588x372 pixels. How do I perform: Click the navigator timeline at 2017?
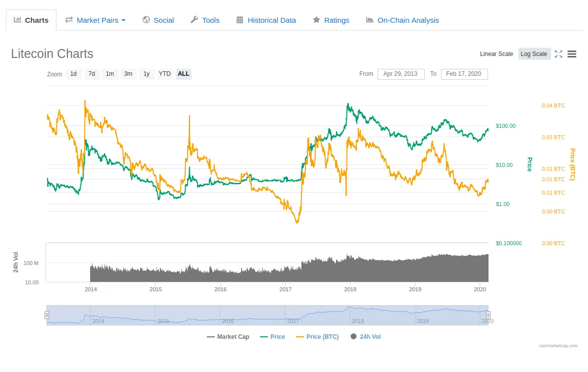(x=293, y=321)
